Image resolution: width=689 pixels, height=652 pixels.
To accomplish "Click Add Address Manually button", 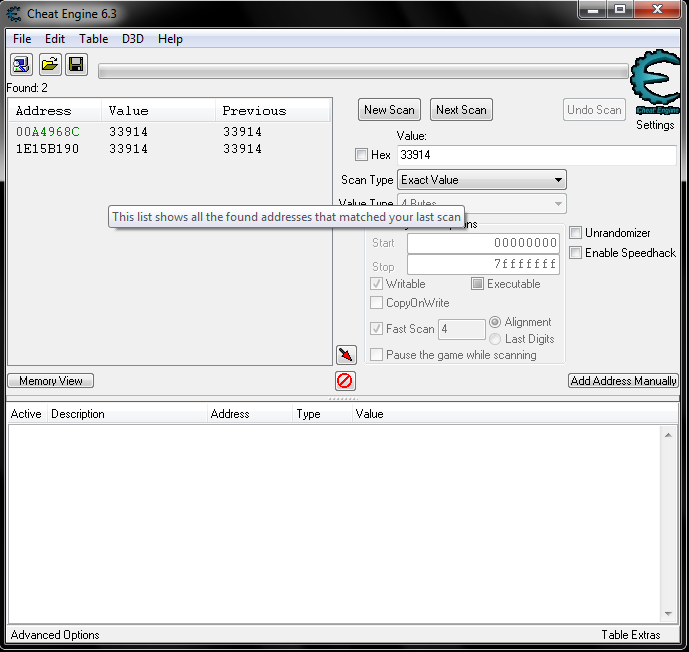I will [623, 381].
